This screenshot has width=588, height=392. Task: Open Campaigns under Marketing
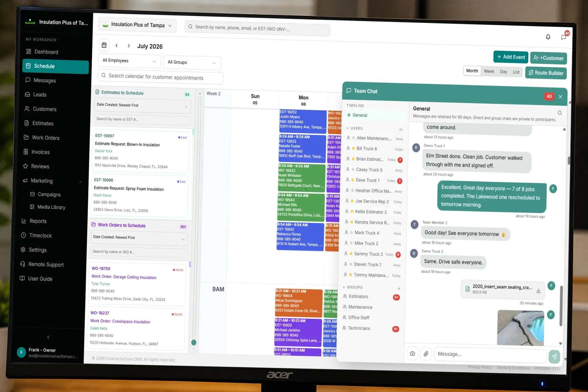point(49,194)
